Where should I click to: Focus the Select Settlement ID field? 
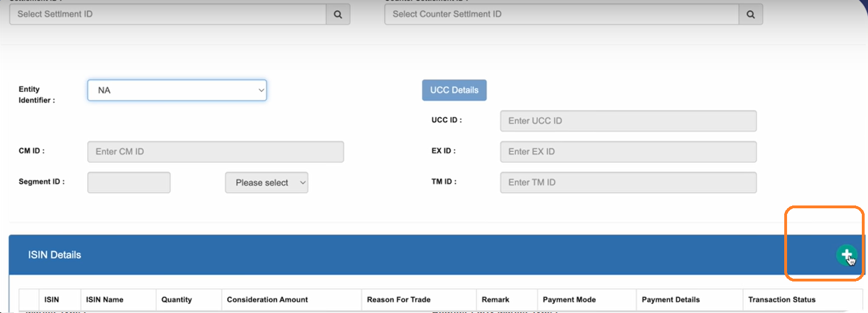pos(168,15)
